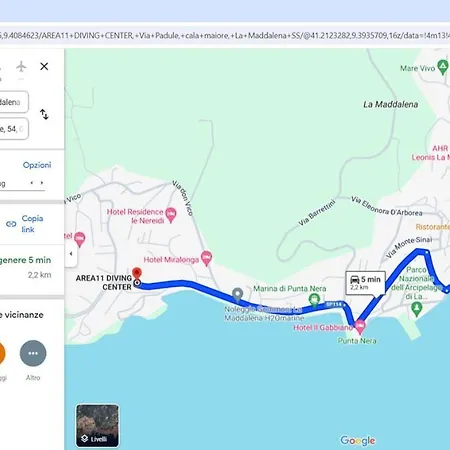This screenshot has height=450, width=450.
Task: Open the Noleggio Gommoni gray map pin
Action: pos(237,294)
